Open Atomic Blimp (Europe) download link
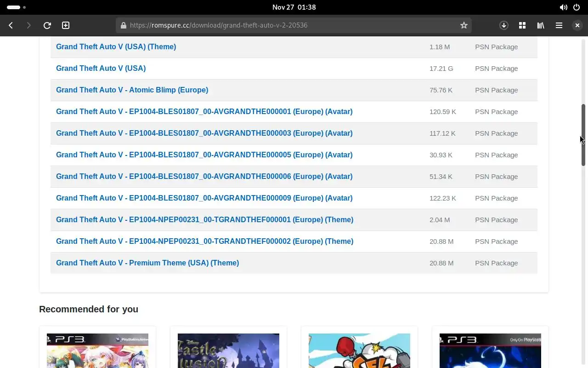This screenshot has height=368, width=588. tap(132, 90)
